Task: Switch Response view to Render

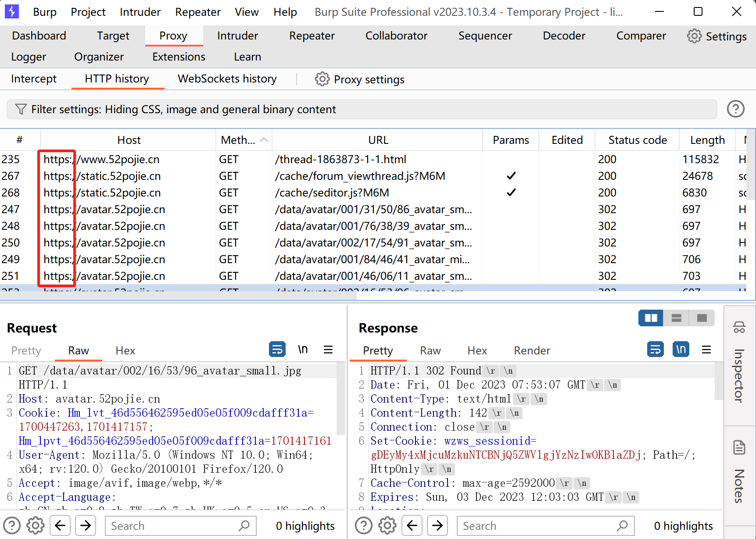Action: [x=532, y=350]
